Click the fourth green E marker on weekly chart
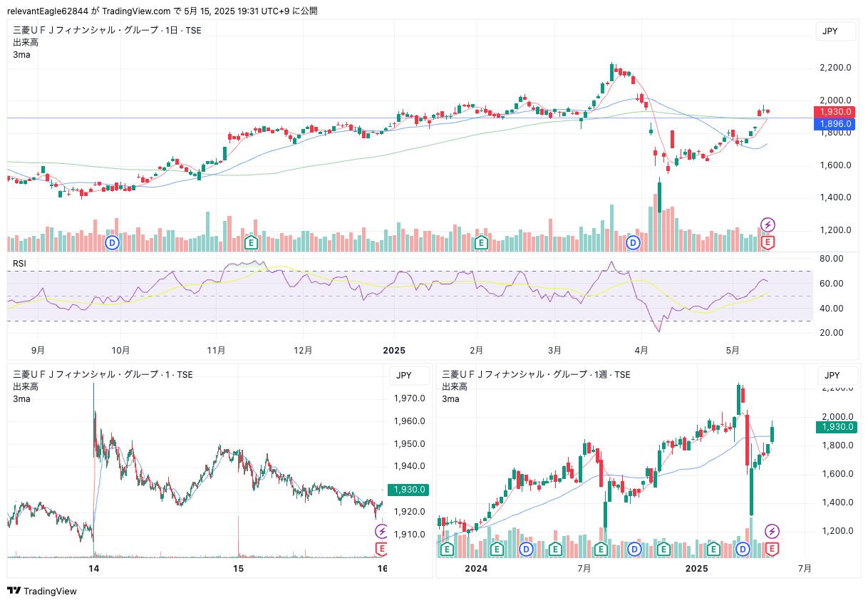868x603 pixels. [601, 549]
